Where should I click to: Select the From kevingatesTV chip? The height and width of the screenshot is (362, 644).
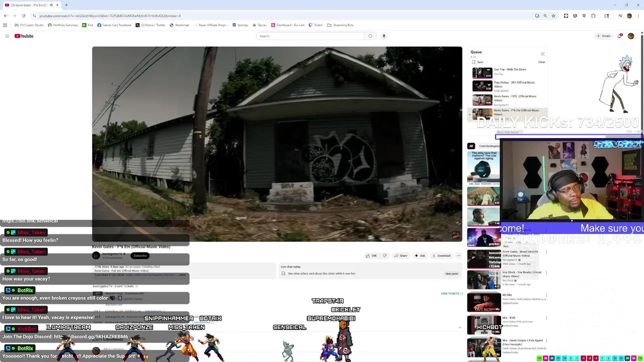tap(489, 146)
